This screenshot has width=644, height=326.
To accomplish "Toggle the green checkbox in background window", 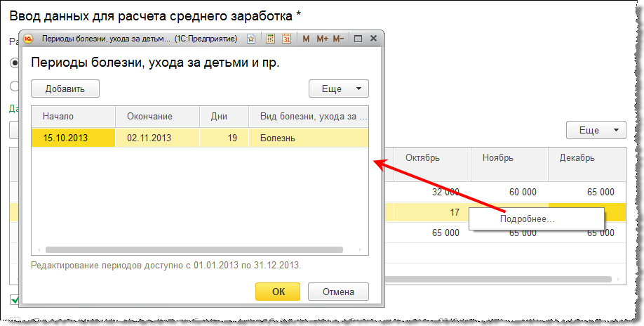I will [x=15, y=300].
